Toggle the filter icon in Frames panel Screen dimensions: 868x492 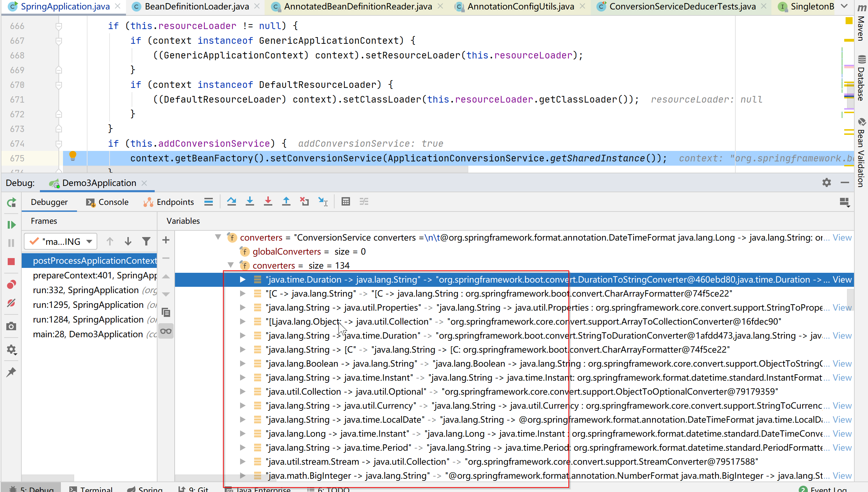coord(146,241)
